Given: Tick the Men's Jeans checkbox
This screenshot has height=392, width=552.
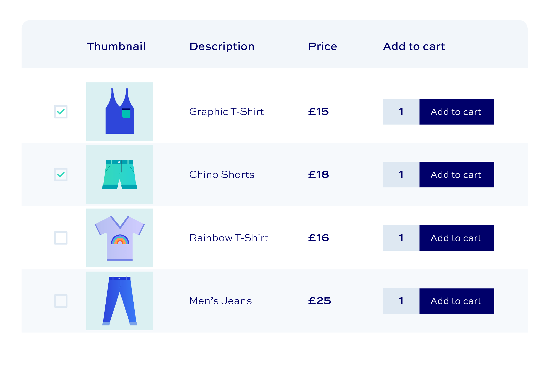Looking at the screenshot, I should pos(61,301).
